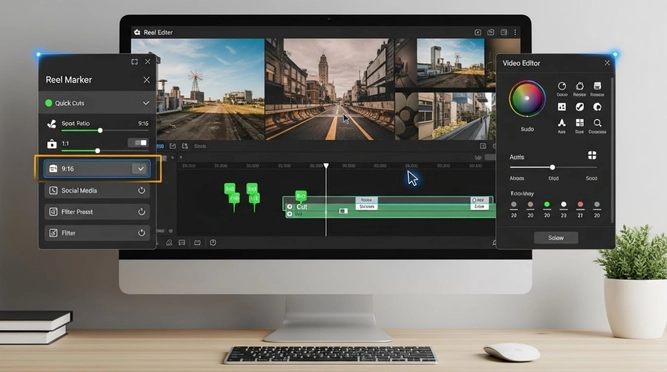Adjust the 1:1 row slider handle
Screen dimensions: 667x372
tap(97, 151)
